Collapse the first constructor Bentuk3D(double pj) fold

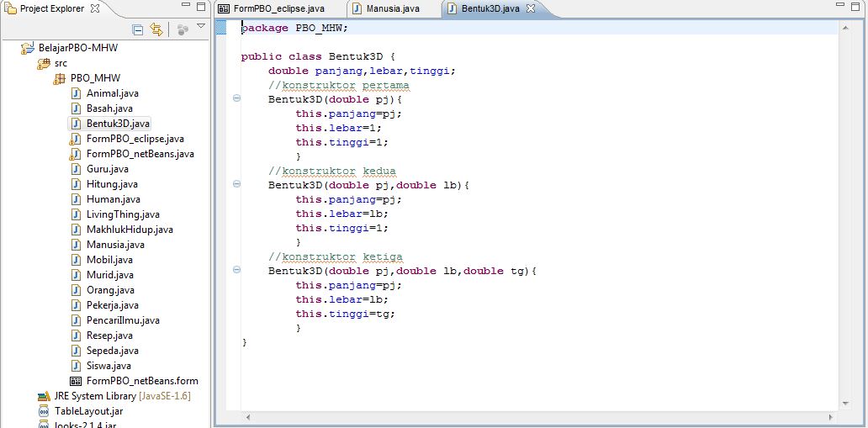(236, 98)
